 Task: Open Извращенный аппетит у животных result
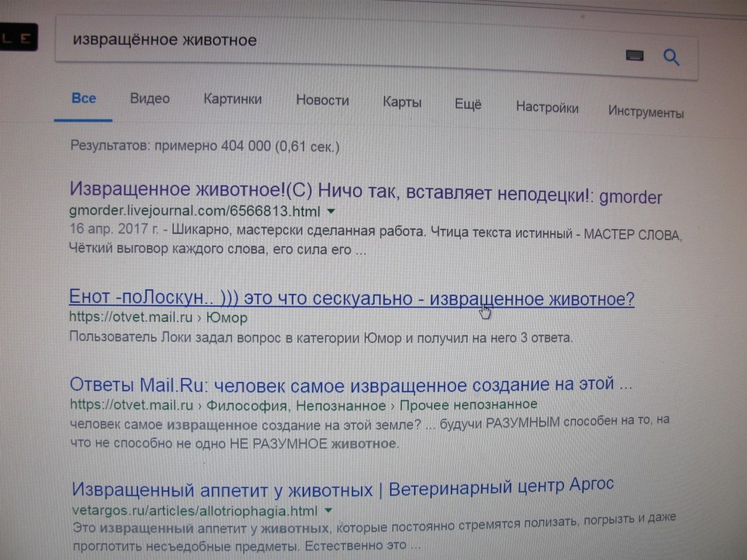pos(343,488)
